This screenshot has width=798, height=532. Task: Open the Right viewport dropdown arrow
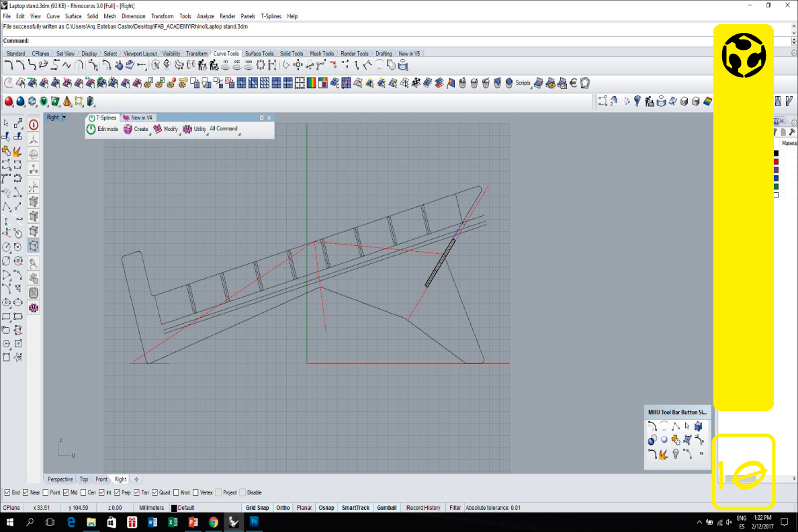64,118
